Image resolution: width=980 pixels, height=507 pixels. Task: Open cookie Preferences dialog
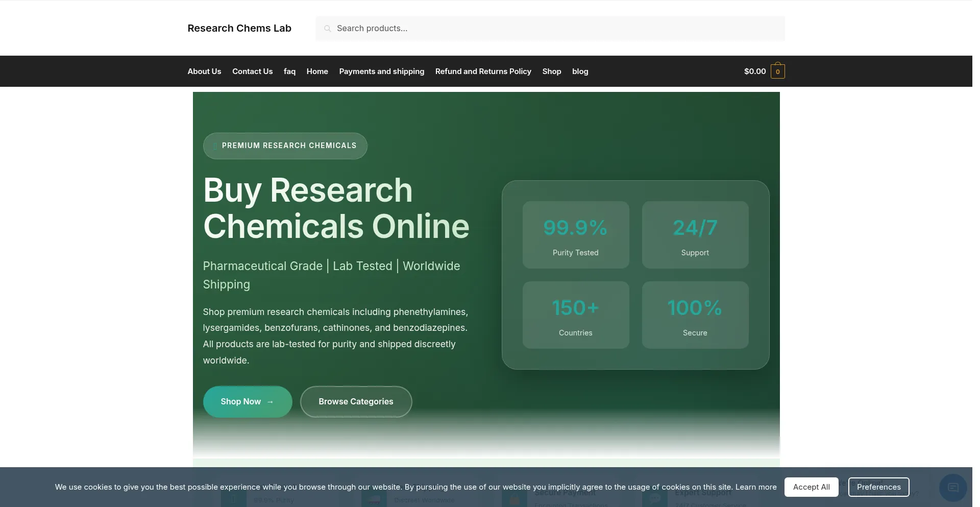click(878, 487)
